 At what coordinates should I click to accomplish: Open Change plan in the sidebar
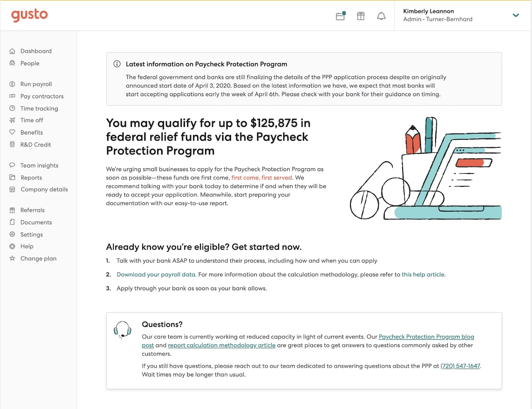point(39,259)
